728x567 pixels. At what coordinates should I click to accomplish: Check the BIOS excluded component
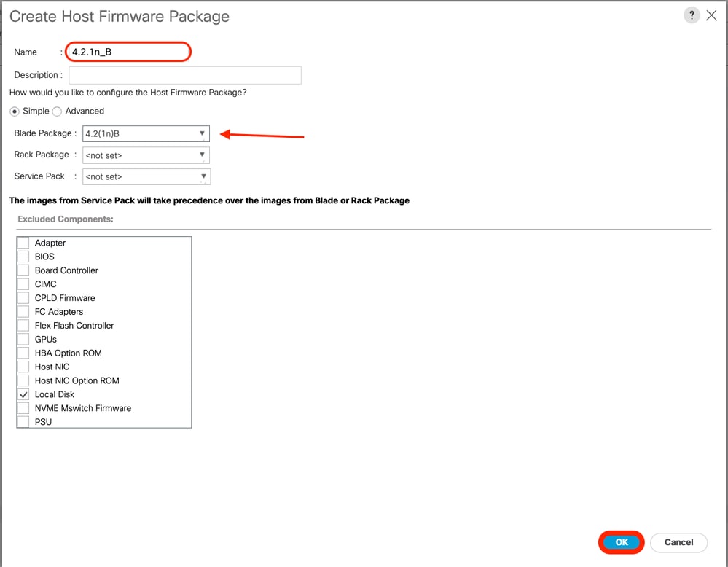click(23, 257)
